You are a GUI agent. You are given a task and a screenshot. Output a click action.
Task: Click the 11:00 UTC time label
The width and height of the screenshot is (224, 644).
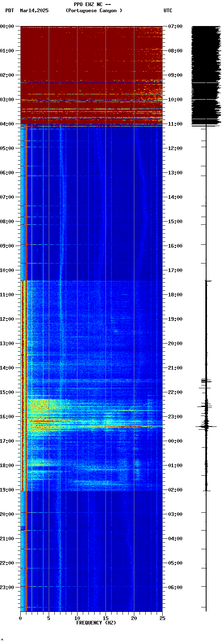(x=175, y=124)
